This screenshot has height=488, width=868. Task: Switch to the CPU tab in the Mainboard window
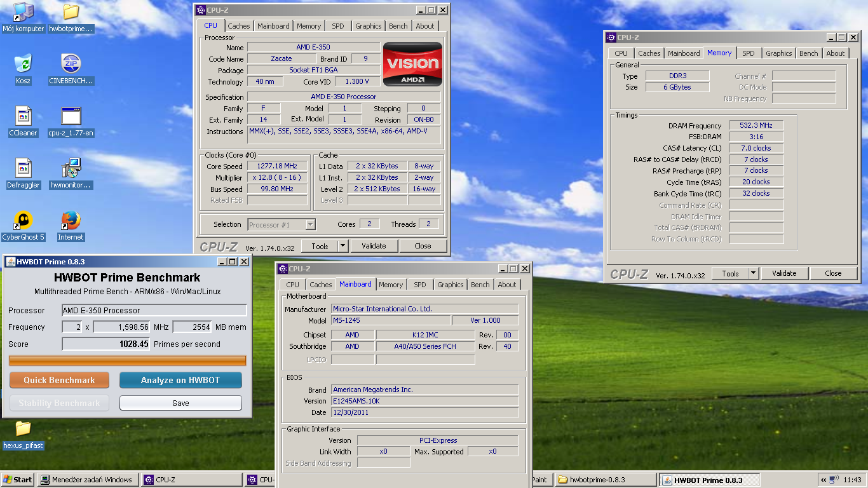pyautogui.click(x=293, y=285)
